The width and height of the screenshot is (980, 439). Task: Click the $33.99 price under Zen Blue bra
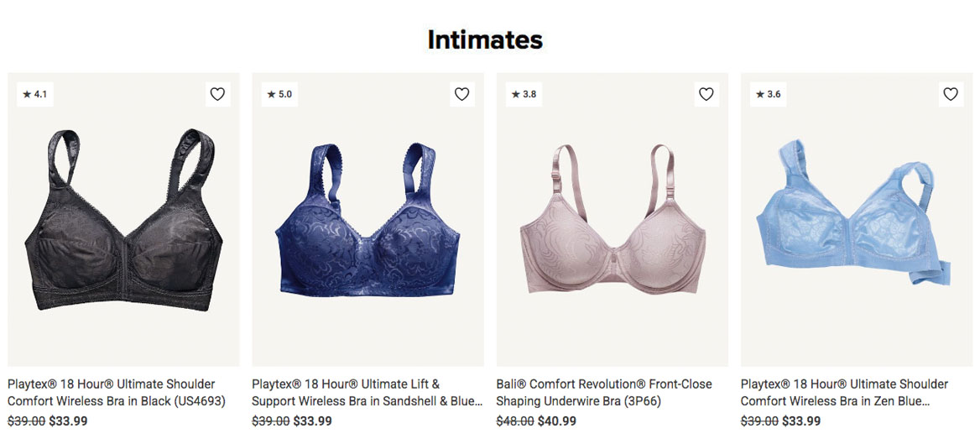[801, 421]
